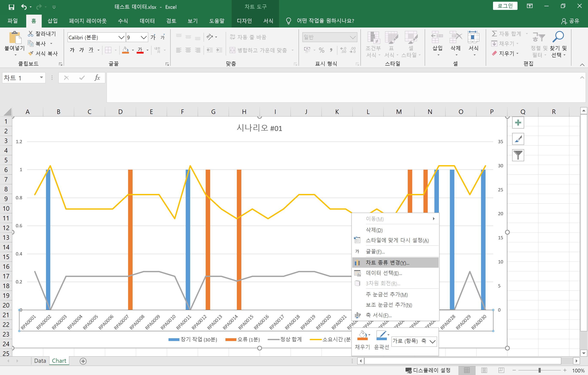Click the insert function fx icon
The width and height of the screenshot is (588, 375).
tap(97, 78)
